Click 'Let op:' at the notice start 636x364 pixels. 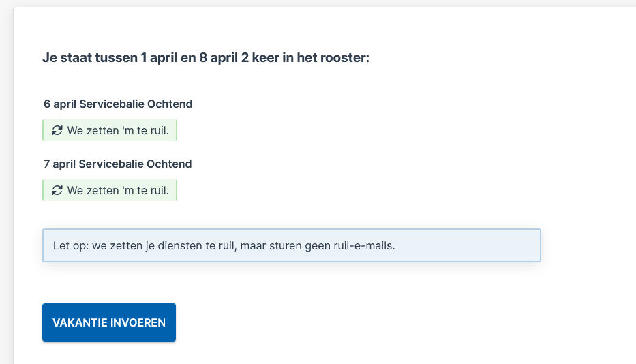(x=71, y=246)
